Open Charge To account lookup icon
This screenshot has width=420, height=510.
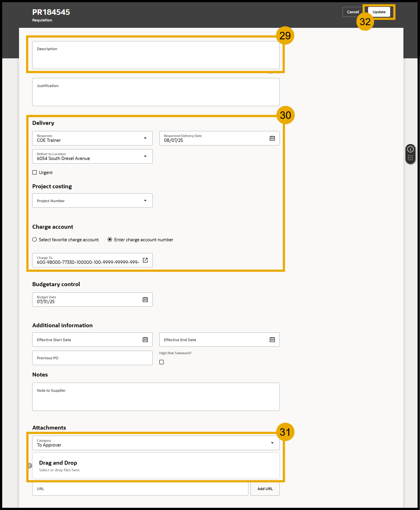[145, 260]
